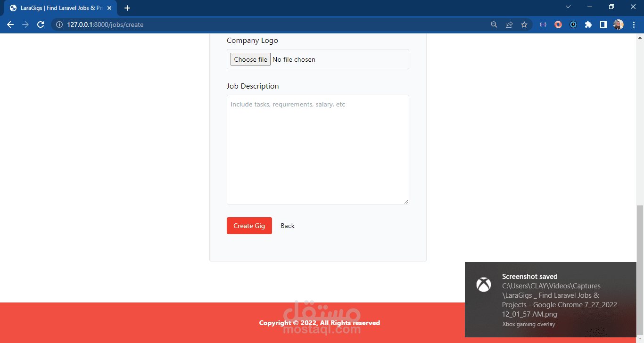Select the LaraGigs browser tab
The width and height of the screenshot is (644, 343).
tap(60, 8)
